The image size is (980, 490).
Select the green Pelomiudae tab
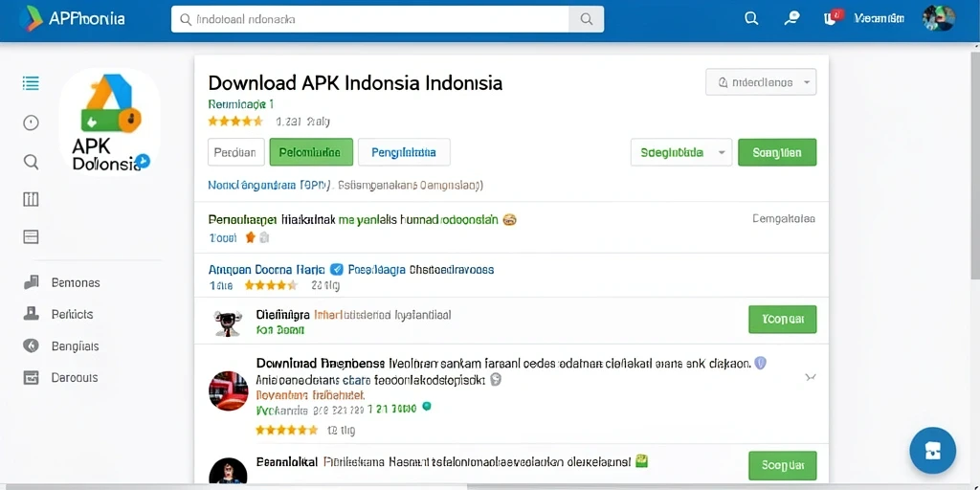pyautogui.click(x=311, y=152)
